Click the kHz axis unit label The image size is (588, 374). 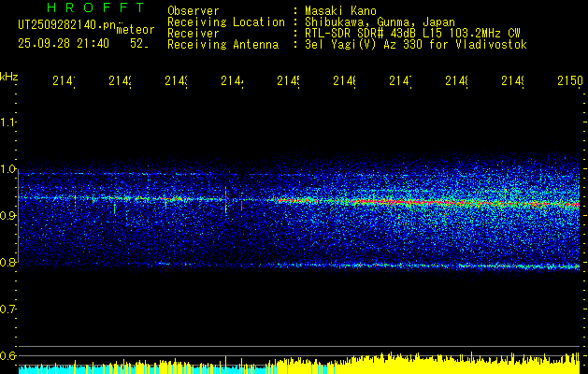pos(9,77)
